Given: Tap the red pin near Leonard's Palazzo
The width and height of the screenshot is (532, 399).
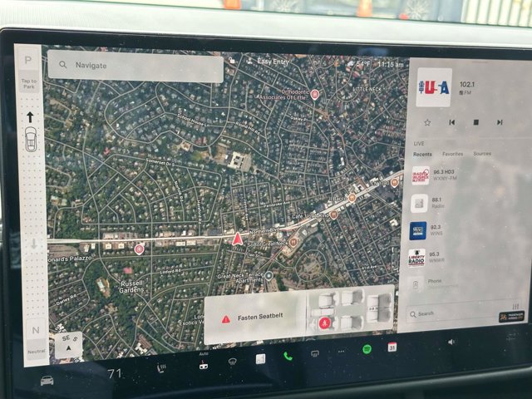Looking at the screenshot, I should click(x=139, y=249).
